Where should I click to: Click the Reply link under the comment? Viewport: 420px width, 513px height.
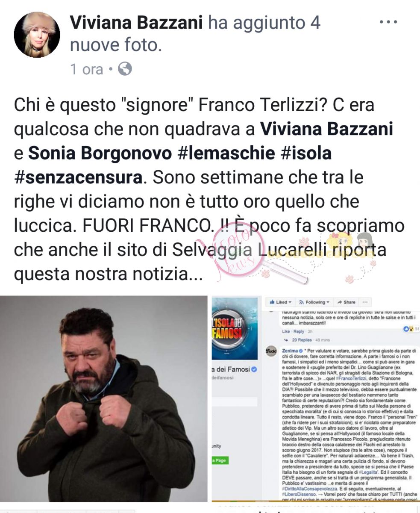click(299, 331)
